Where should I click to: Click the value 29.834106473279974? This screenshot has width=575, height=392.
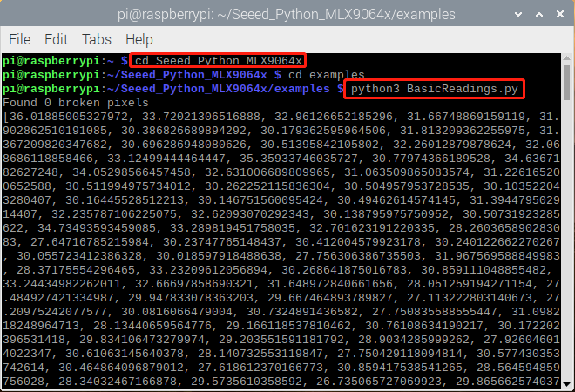coord(142,340)
